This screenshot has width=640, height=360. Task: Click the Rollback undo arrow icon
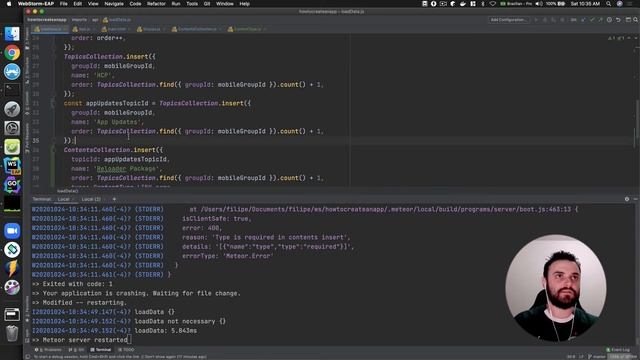coord(618,20)
